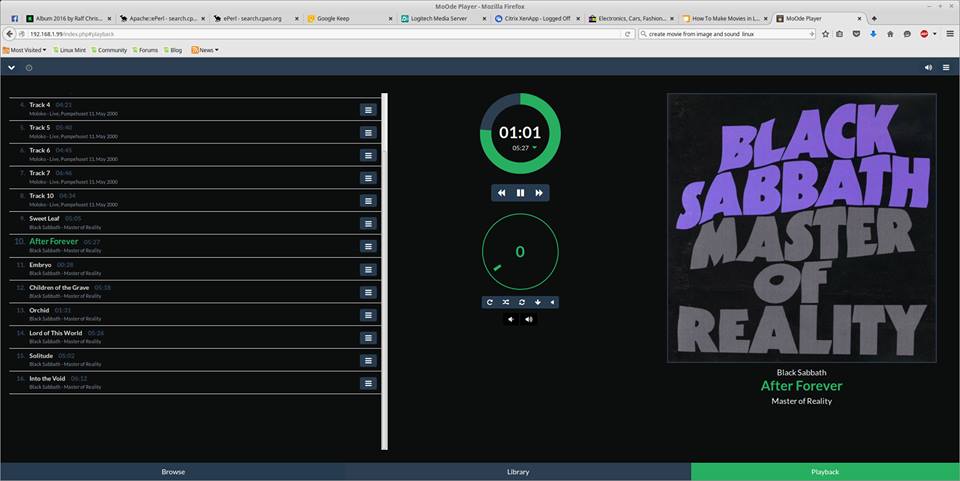Switch to Logitech Media Server browser tab
Viewport: 960px width, 481px height.
point(443,18)
